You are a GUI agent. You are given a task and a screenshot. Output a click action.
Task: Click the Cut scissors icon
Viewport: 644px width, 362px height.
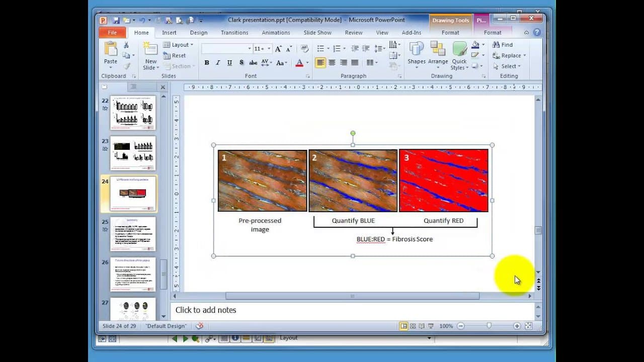(126, 45)
